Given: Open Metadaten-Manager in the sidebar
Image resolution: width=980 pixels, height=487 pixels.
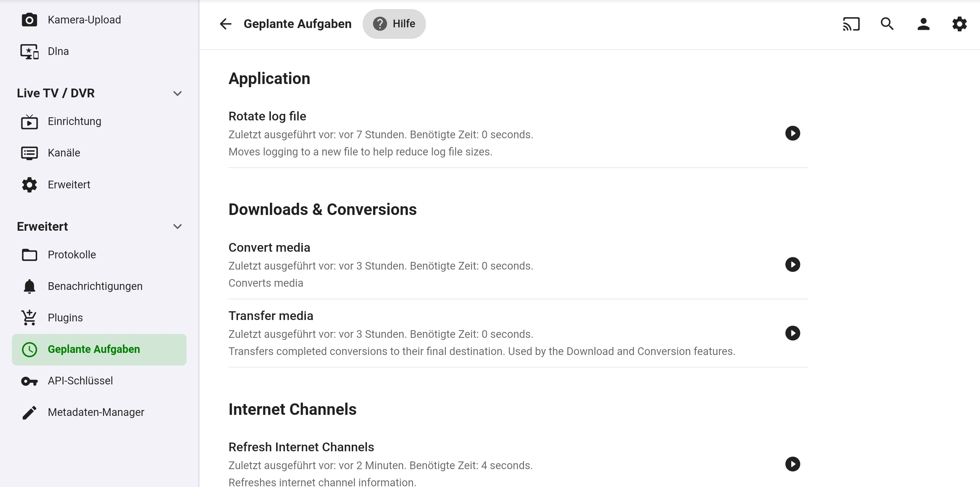Looking at the screenshot, I should pyautogui.click(x=99, y=413).
